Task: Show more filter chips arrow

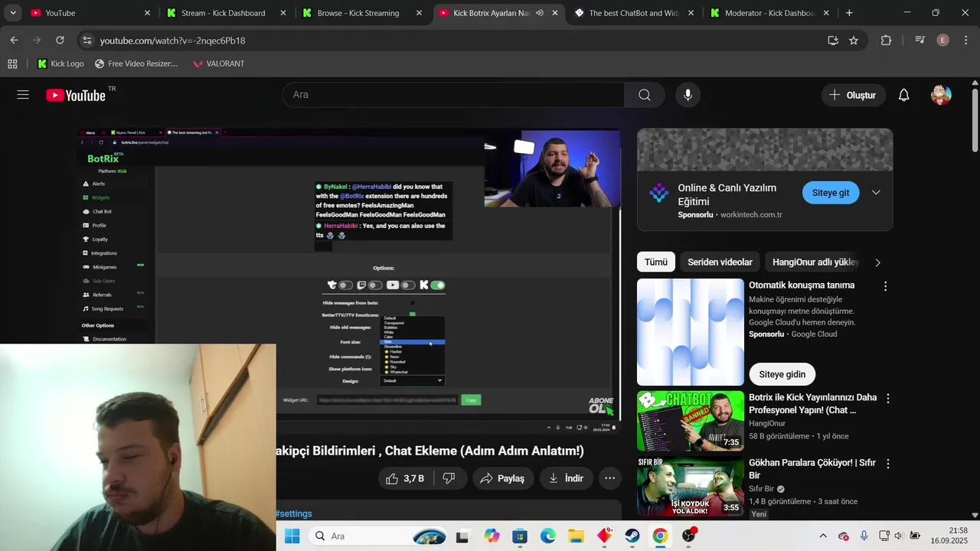Action: click(x=877, y=262)
